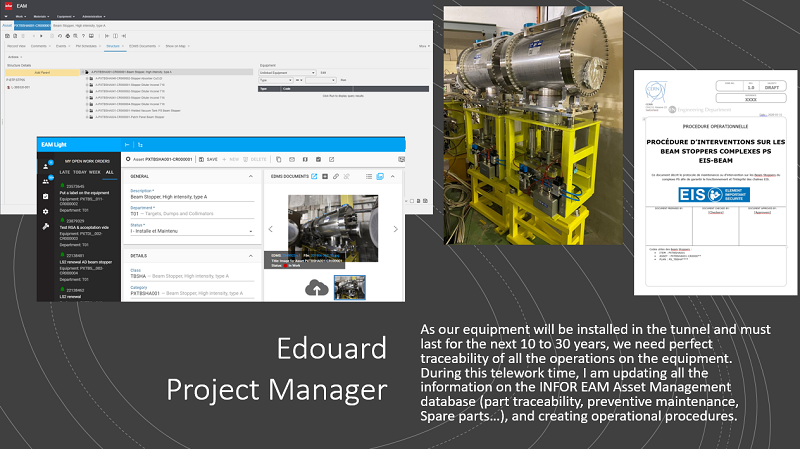This screenshot has height=449, width=800.
Task: Show LATE work orders
Action: pyautogui.click(x=64, y=172)
